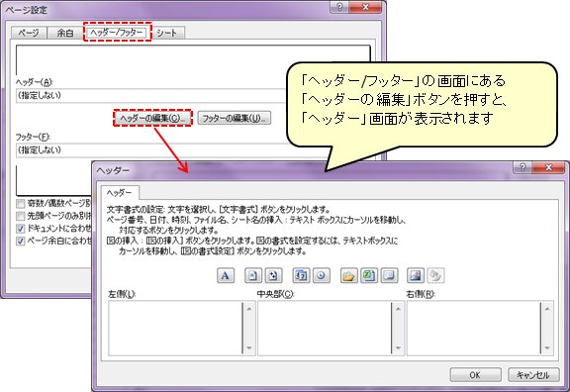Click down arrow of 中央部 box scrollbar

(x=398, y=347)
